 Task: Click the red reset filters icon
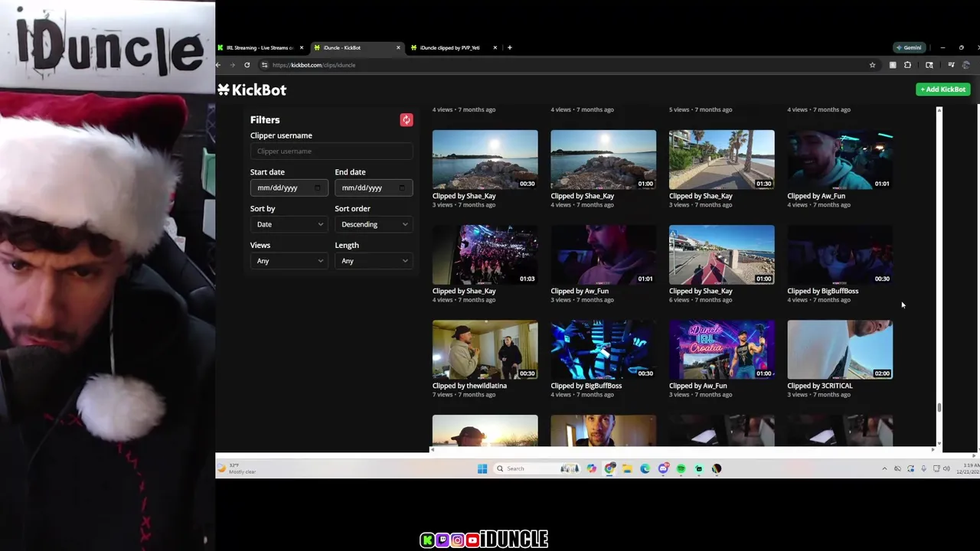[x=407, y=119]
